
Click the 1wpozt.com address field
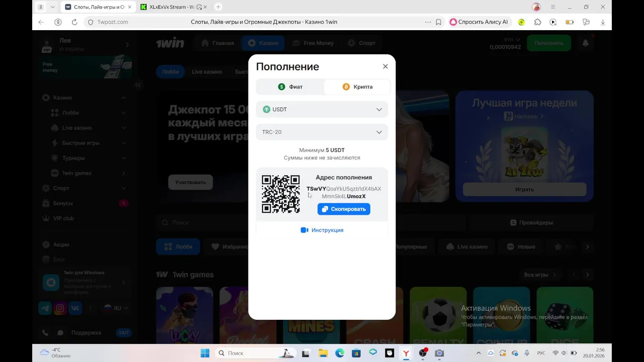click(x=113, y=22)
